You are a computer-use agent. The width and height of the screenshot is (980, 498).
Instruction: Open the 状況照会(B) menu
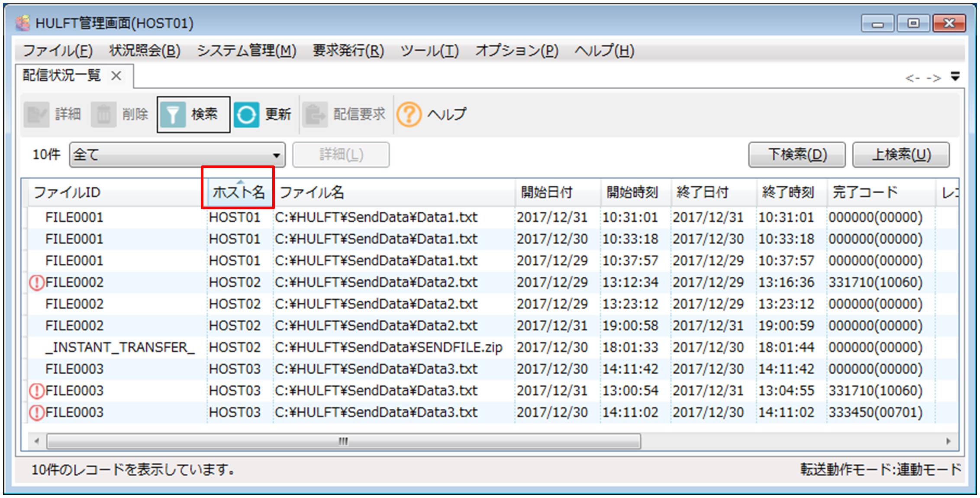145,51
